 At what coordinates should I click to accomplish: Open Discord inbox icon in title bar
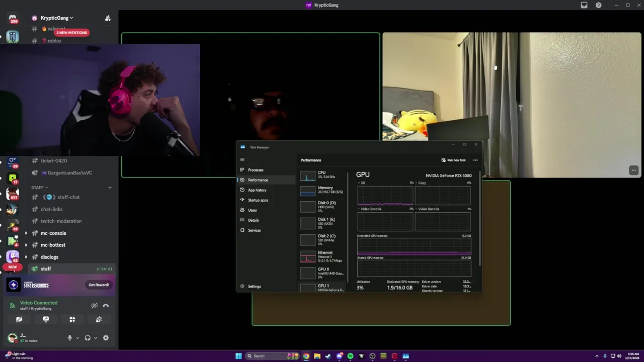pyautogui.click(x=584, y=5)
